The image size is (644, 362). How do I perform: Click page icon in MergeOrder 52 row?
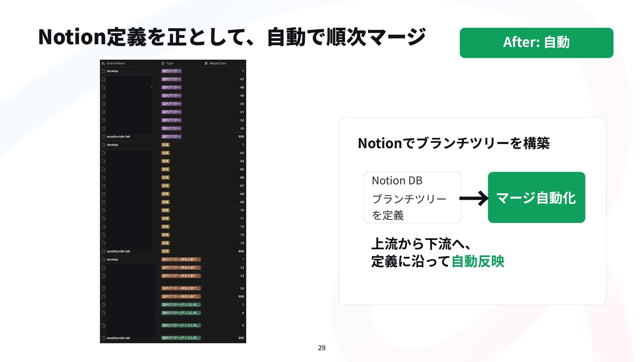pyautogui.click(x=104, y=120)
